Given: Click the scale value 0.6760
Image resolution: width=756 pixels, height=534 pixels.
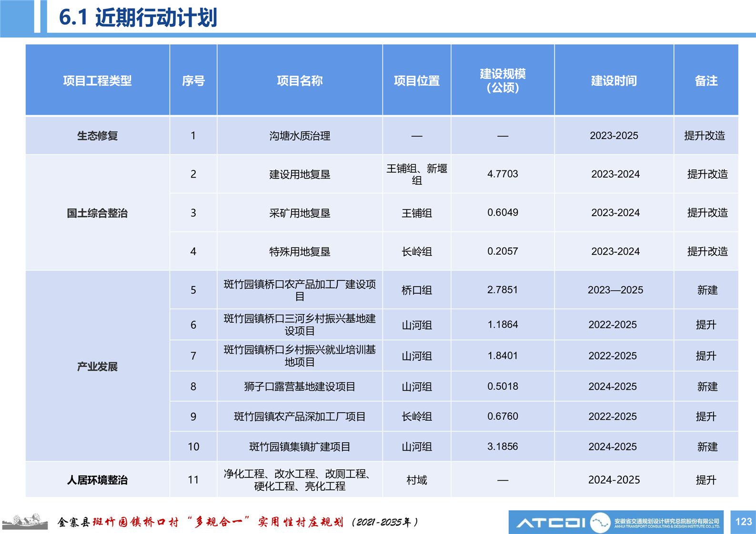Looking at the screenshot, I should [x=503, y=416].
